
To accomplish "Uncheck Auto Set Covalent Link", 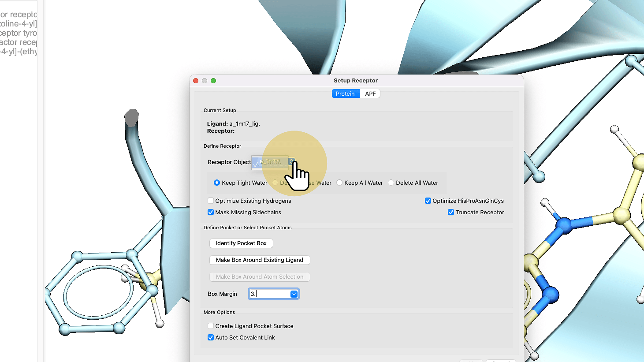I will [x=211, y=337].
